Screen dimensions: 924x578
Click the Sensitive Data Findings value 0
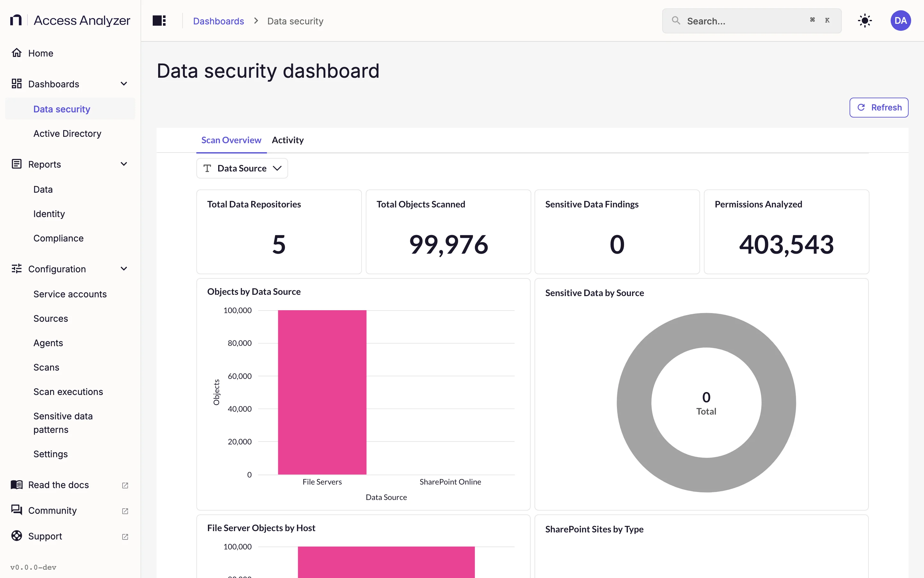[617, 244]
